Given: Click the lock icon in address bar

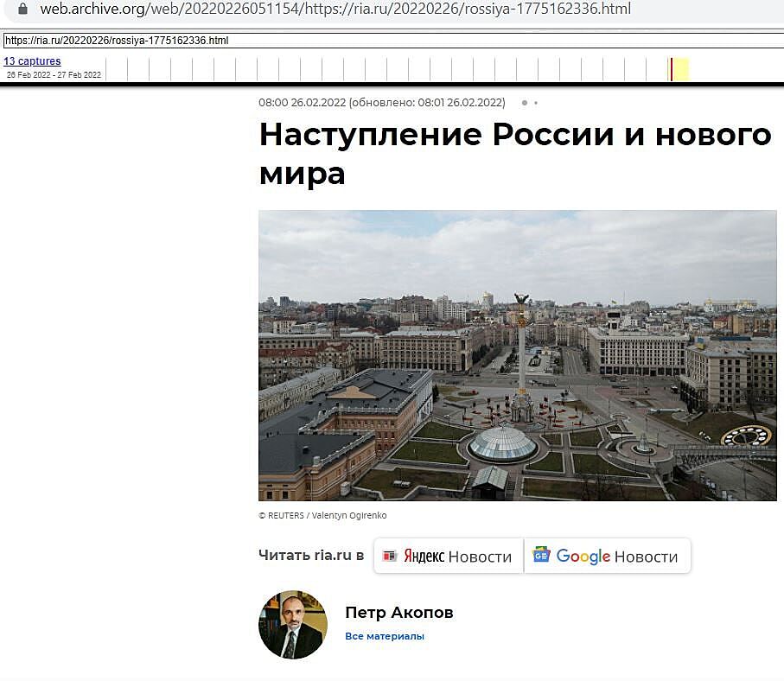Looking at the screenshot, I should (x=22, y=10).
